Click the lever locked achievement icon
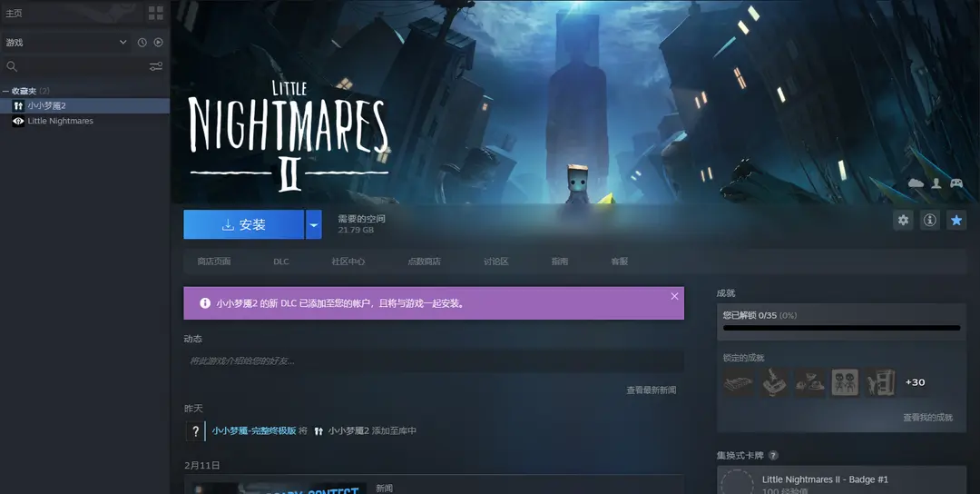Screen dimensions: 980x494 point(774,382)
